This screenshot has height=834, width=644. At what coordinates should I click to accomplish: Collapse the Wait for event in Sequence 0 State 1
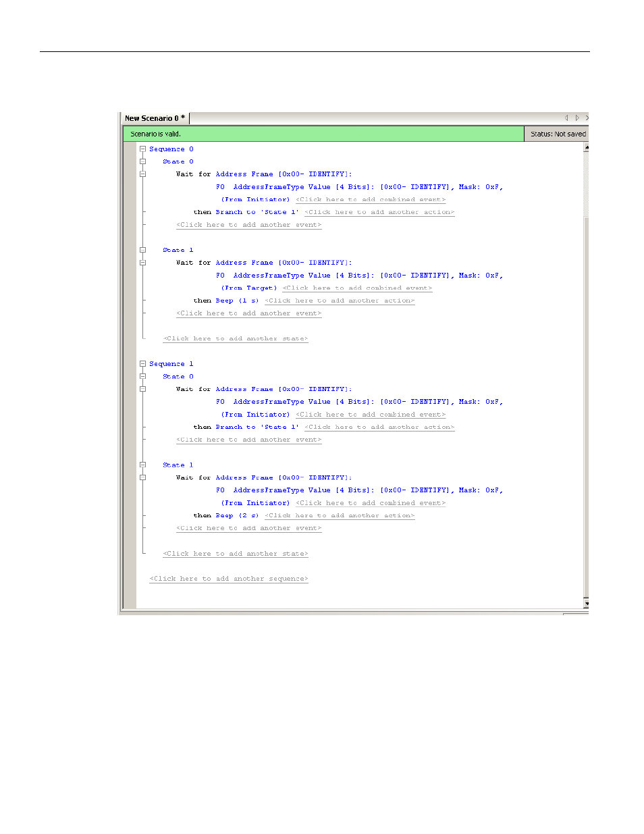point(143,263)
